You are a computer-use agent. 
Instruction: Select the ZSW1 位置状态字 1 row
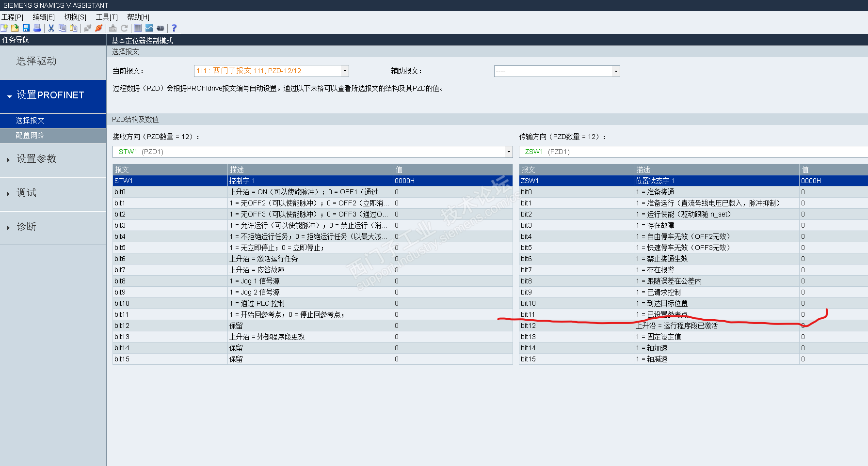(693, 181)
